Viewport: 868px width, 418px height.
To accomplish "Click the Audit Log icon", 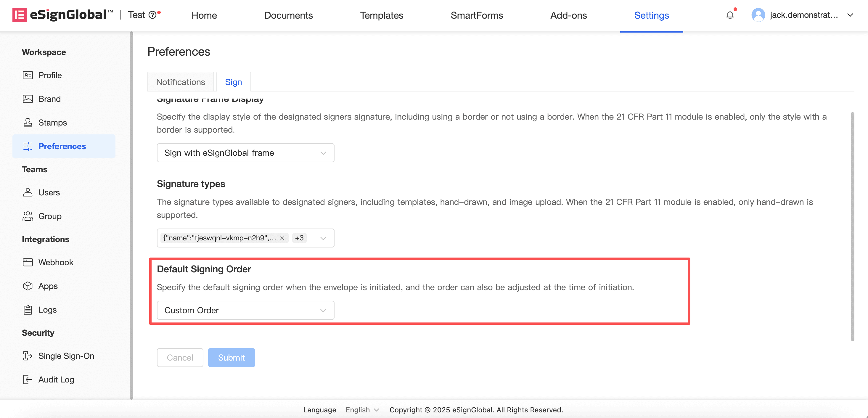I will tap(28, 380).
